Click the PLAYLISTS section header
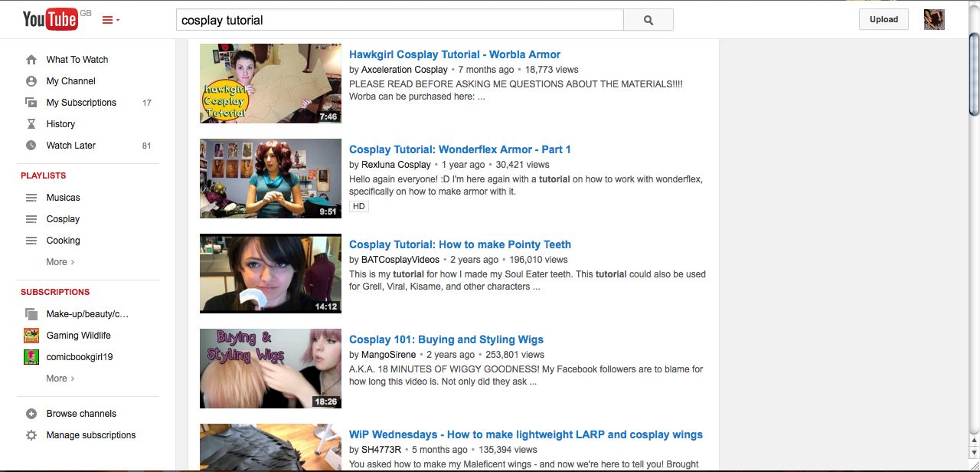 [44, 176]
